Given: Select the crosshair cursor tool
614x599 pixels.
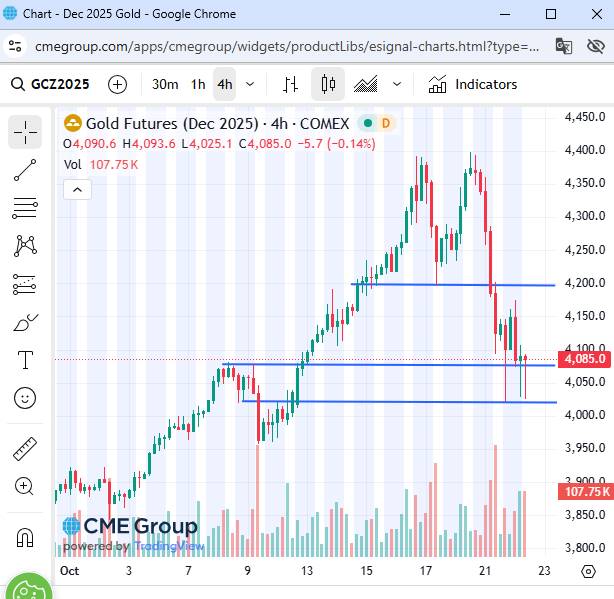Looking at the screenshot, I should click(26, 131).
